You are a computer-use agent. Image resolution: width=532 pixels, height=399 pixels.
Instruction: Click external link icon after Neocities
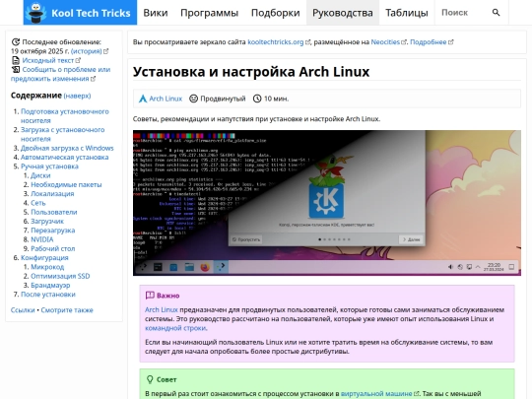(x=404, y=42)
